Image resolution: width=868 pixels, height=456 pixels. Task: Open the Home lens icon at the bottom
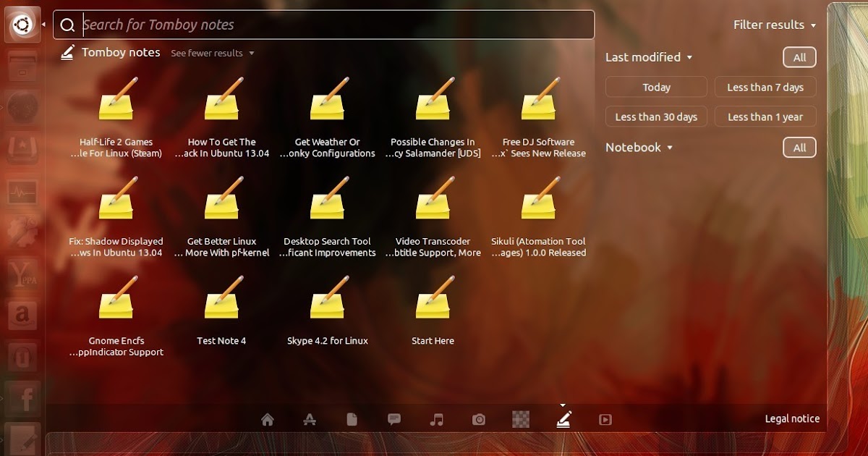(268, 418)
